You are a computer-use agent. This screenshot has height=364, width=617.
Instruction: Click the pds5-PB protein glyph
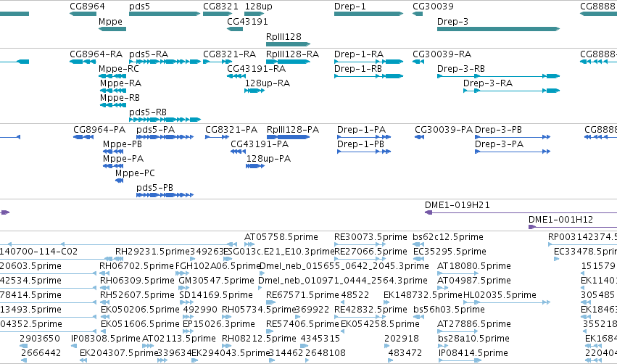[x=165, y=195]
